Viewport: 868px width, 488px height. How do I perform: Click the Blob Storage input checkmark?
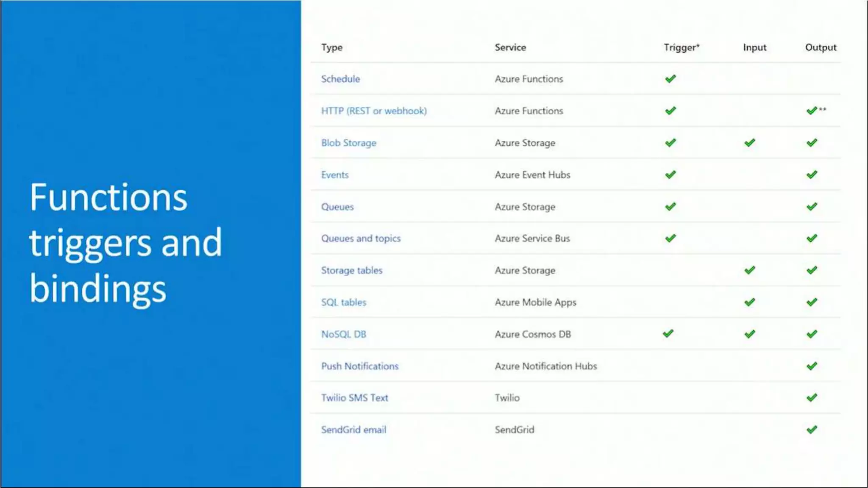point(749,143)
